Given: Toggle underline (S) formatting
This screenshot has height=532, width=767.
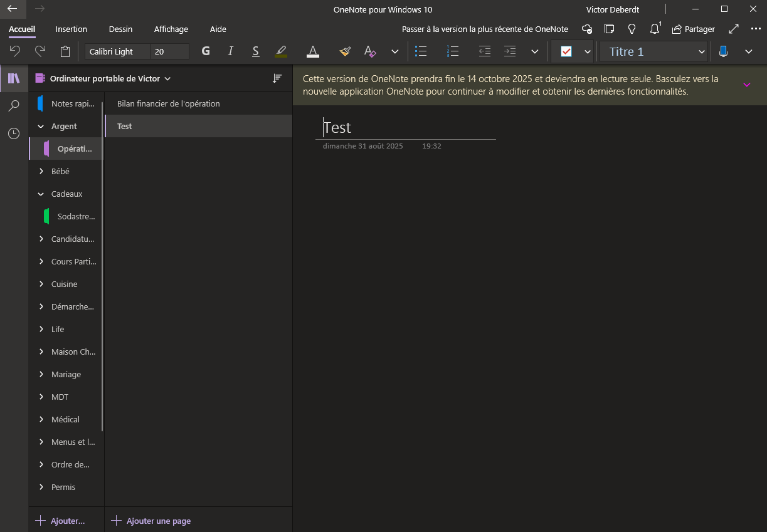Looking at the screenshot, I should [256, 51].
